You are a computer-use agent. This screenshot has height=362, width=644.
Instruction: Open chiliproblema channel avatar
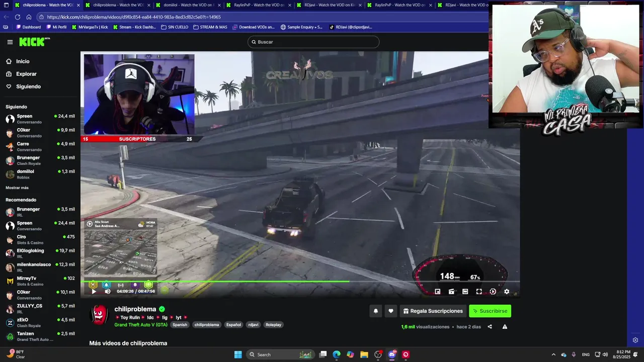(x=99, y=315)
